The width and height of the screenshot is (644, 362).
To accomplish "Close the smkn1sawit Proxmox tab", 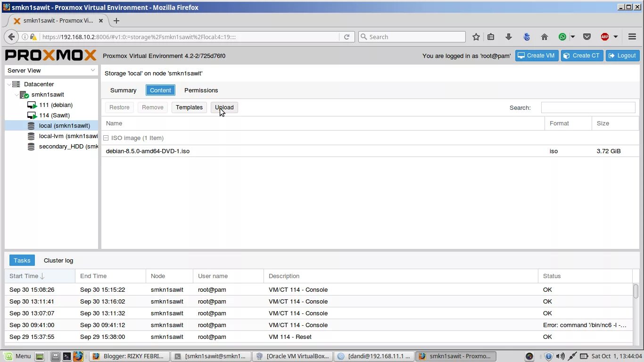I will click(x=101, y=21).
